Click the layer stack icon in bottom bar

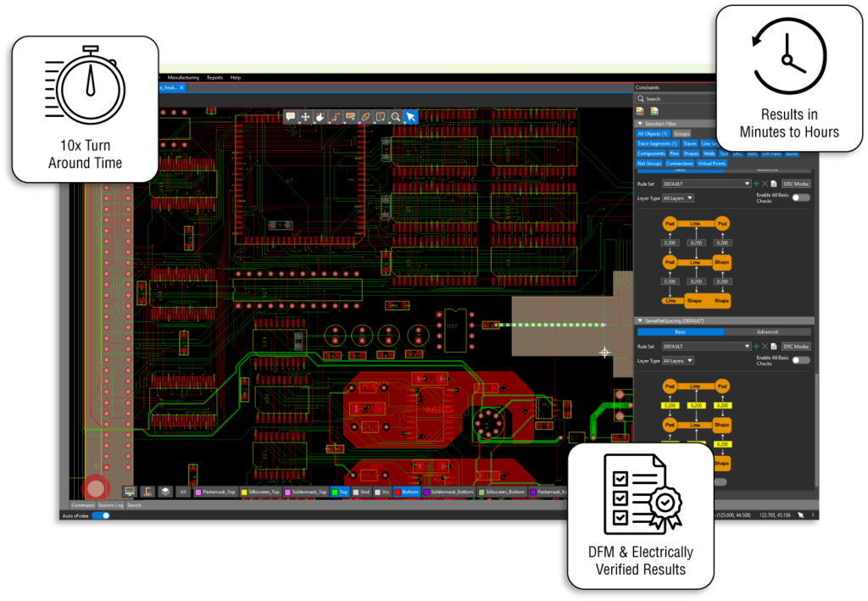(165, 491)
